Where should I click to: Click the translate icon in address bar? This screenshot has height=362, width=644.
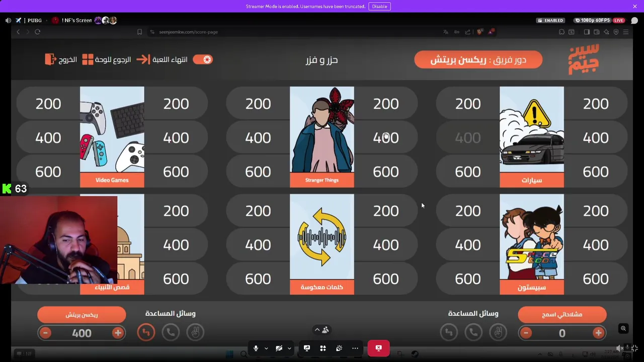[x=446, y=32]
